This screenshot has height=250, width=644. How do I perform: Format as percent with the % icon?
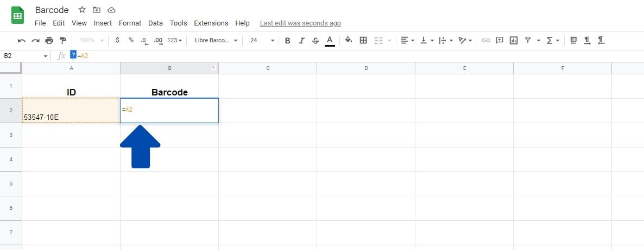coord(131,40)
